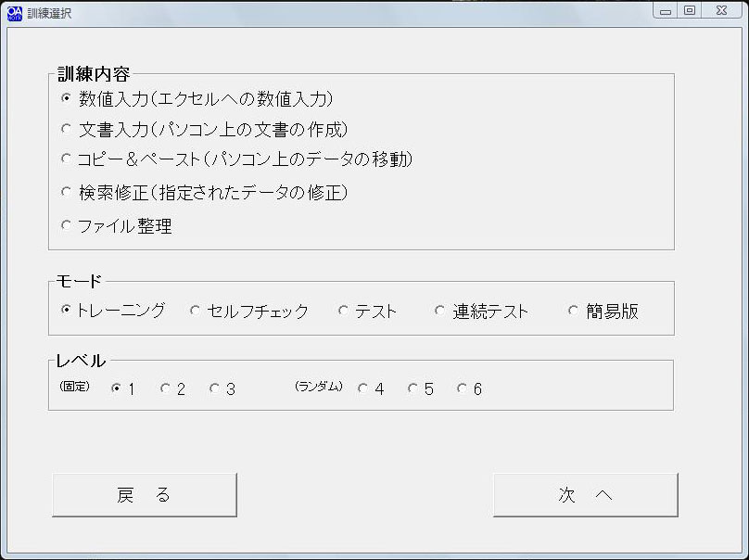Set mode to テスト

[x=367, y=311]
